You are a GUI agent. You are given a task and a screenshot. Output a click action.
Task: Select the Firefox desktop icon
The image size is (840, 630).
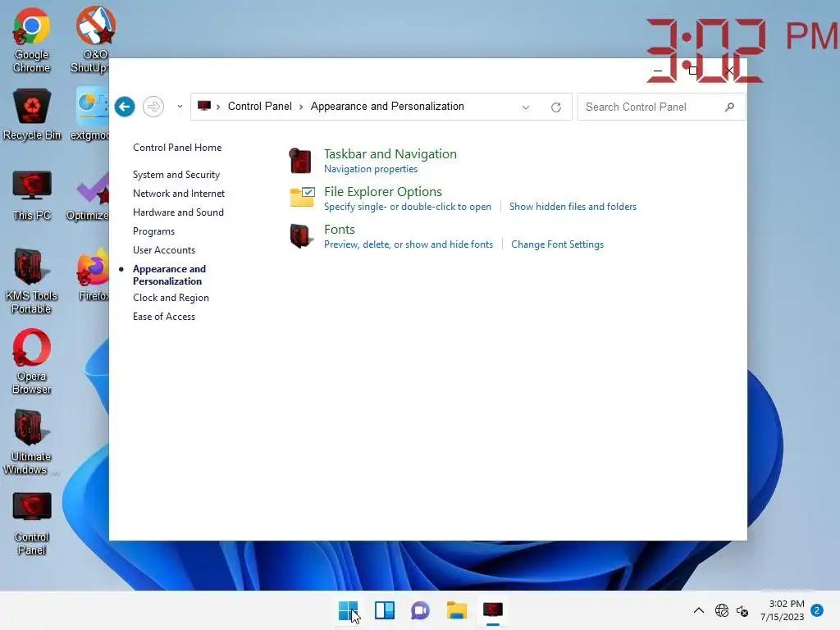point(94,274)
